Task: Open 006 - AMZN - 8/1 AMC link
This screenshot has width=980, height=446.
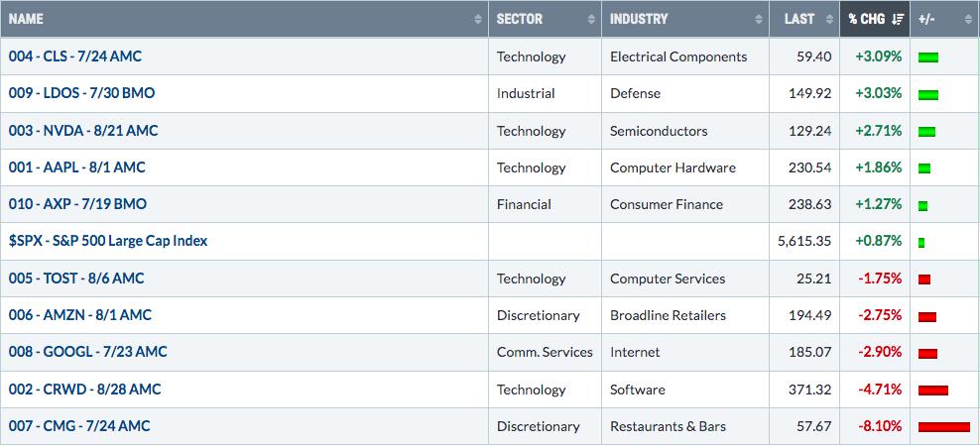Action: point(80,315)
